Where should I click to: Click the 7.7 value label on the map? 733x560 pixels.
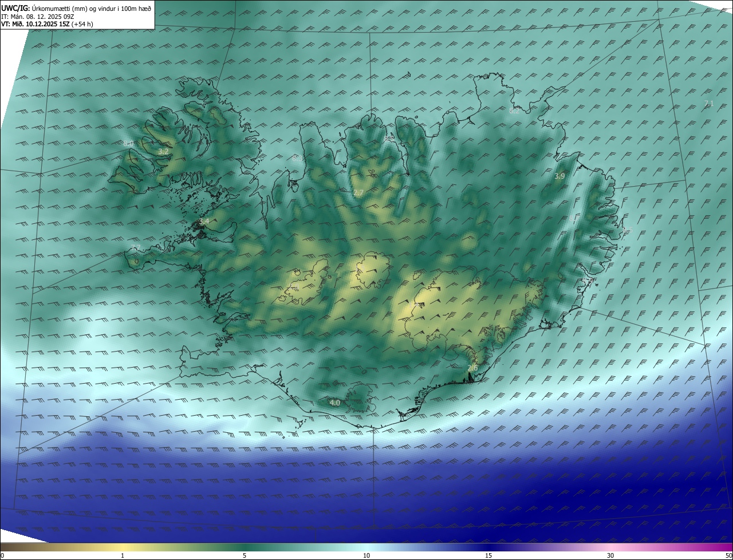click(x=135, y=248)
